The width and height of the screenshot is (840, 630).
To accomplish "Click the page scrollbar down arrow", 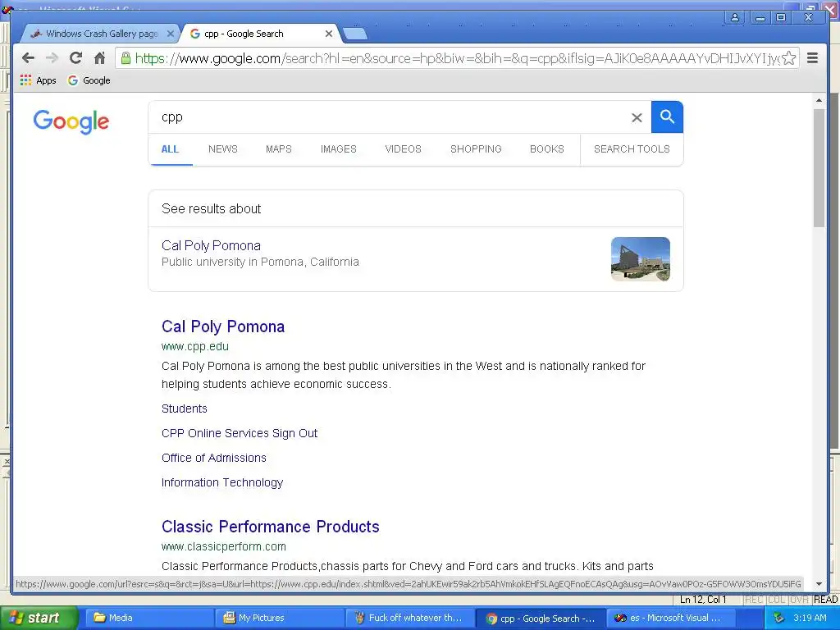I will click(x=819, y=584).
